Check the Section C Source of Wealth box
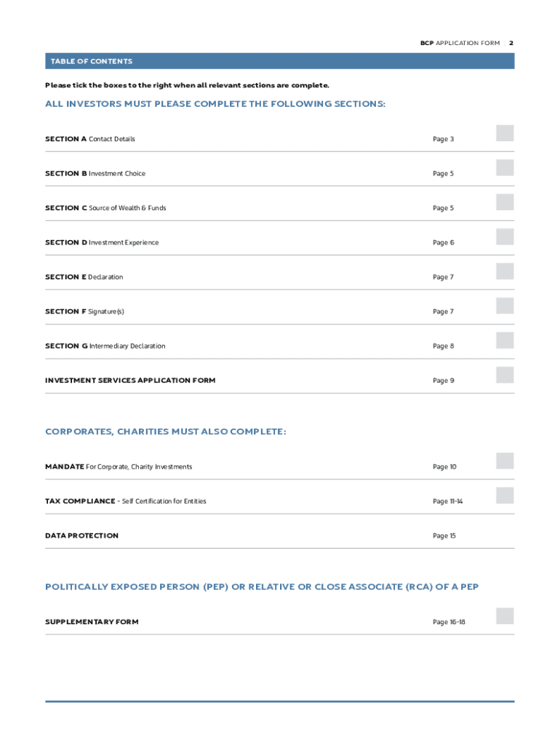The image size is (560, 745). 505,202
